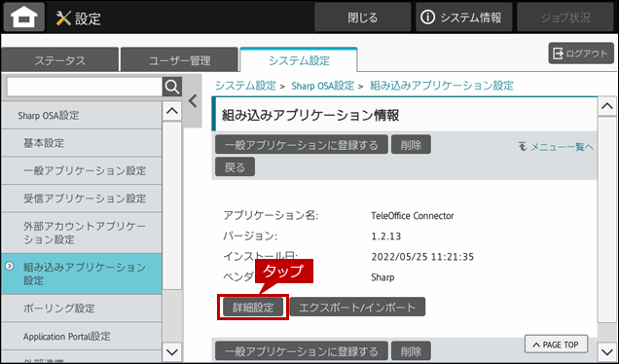Tap the top 削除 button
Screen dimensions: 619x364
click(411, 144)
